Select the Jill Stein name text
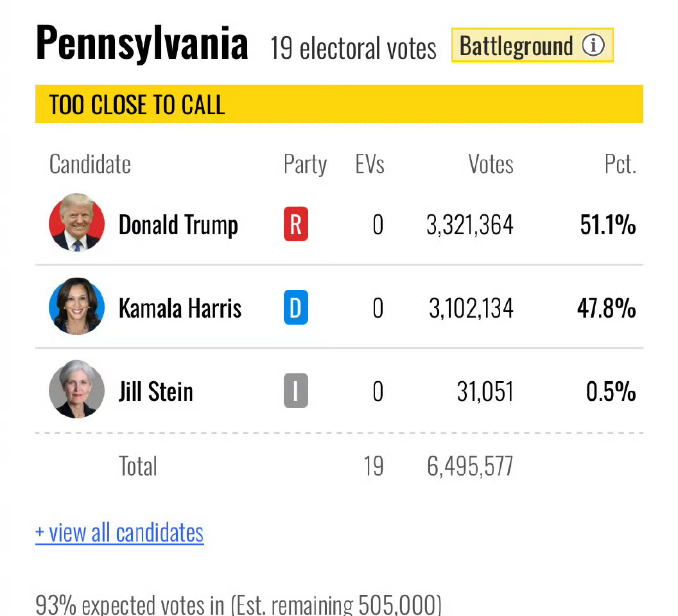 pos(155,391)
